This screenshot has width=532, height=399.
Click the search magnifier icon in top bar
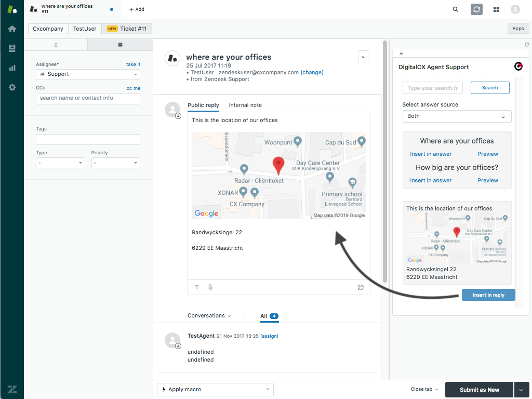[456, 9]
